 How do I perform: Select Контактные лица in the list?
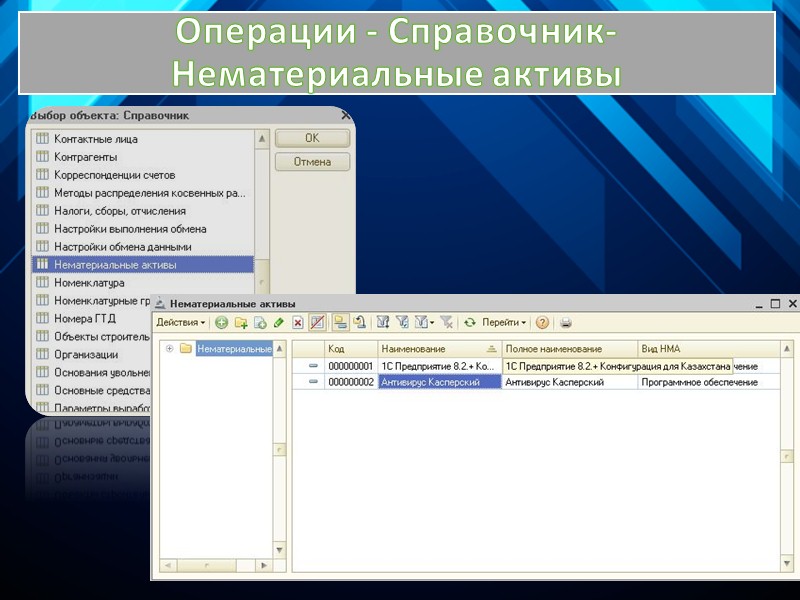143,139
